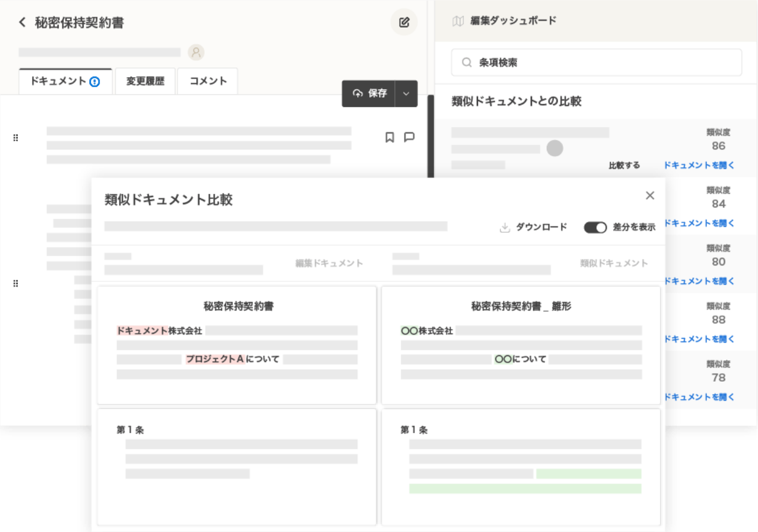Open document with similarity 78

pyautogui.click(x=699, y=397)
